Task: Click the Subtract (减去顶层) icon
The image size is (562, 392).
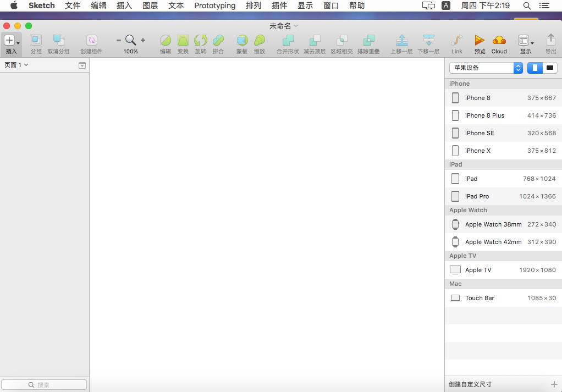Action: 315,40
